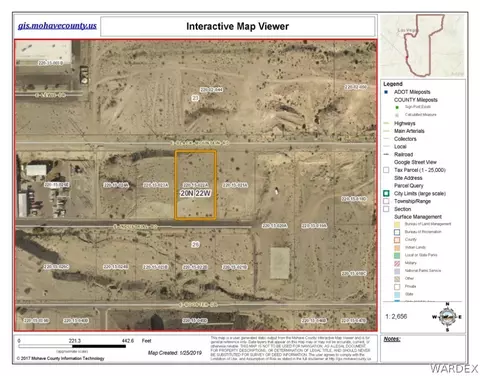Click the Site Address legend entry
The image size is (480, 376).
pyautogui.click(x=408, y=178)
